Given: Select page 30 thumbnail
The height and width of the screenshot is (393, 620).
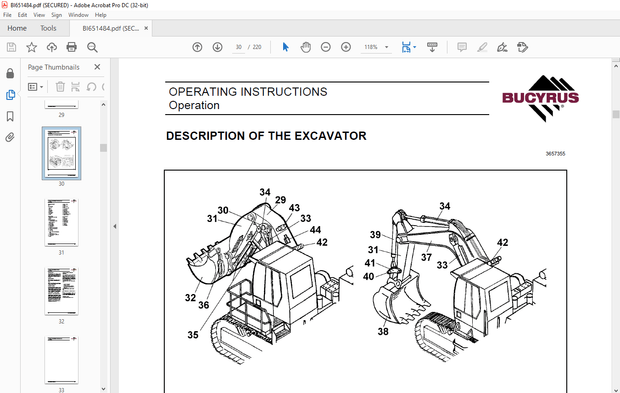Looking at the screenshot, I should [x=62, y=153].
